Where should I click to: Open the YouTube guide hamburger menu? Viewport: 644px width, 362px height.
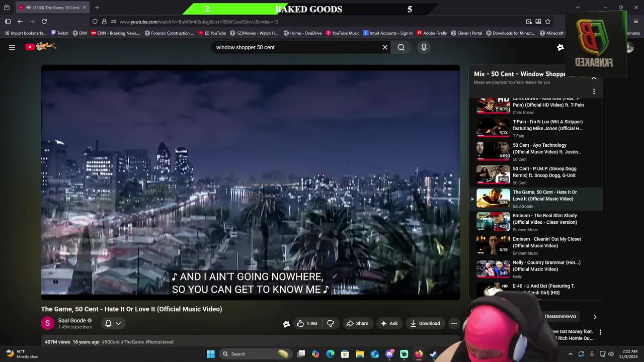point(12,47)
